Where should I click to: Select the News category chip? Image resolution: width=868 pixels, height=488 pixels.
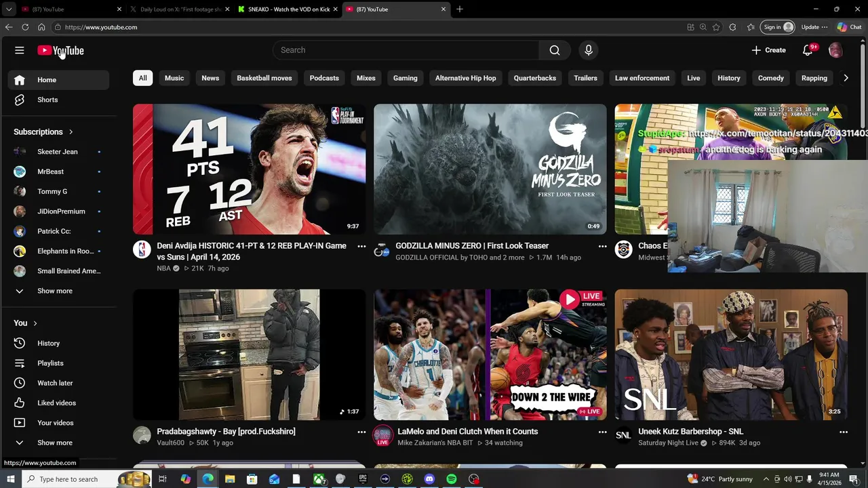click(210, 78)
